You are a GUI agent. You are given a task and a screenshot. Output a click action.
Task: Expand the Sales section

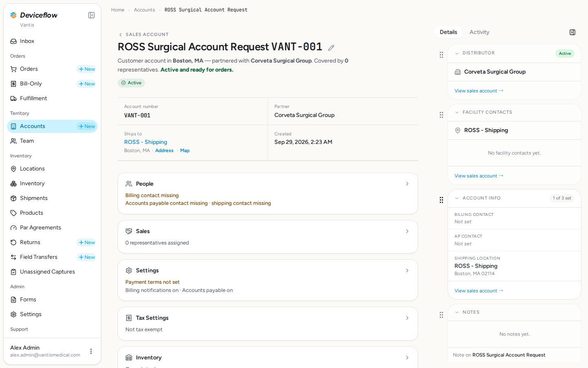tap(267, 237)
